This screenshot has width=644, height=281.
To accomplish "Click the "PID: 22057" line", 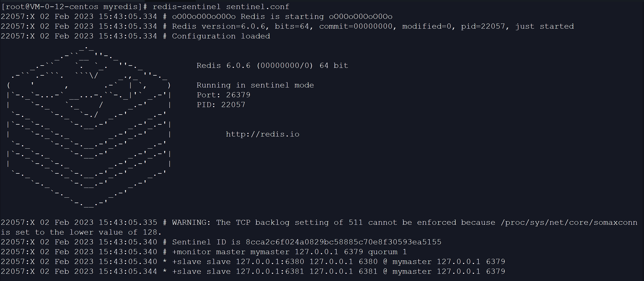I will 221,105.
